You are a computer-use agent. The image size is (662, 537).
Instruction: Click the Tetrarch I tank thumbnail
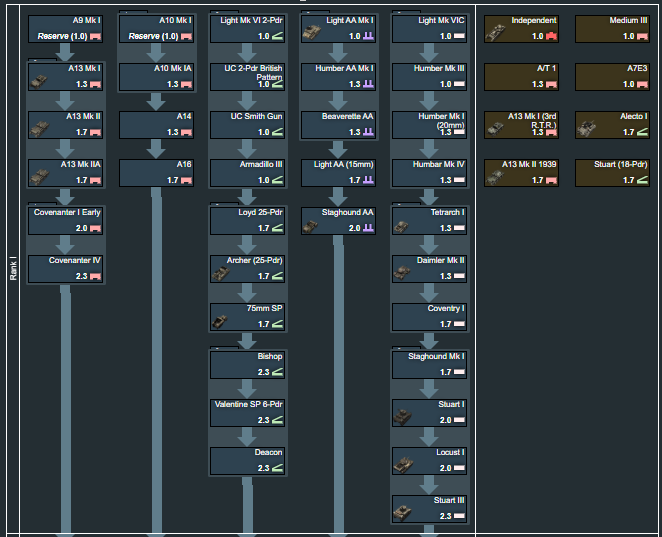click(405, 225)
